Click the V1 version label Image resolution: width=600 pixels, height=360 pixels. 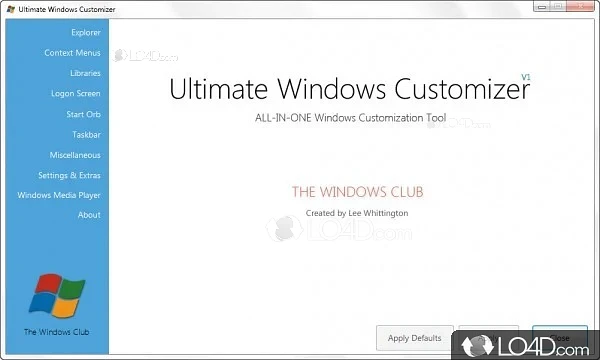(526, 77)
